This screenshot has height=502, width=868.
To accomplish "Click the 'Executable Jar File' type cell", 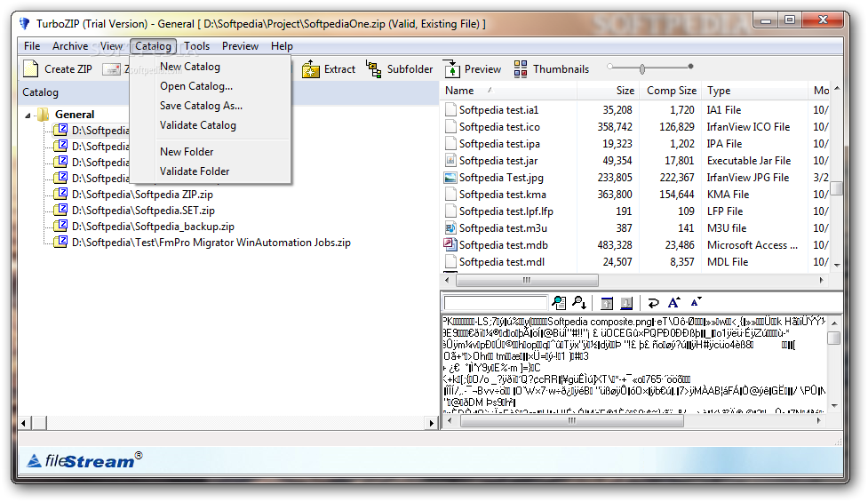I will pyautogui.click(x=748, y=161).
